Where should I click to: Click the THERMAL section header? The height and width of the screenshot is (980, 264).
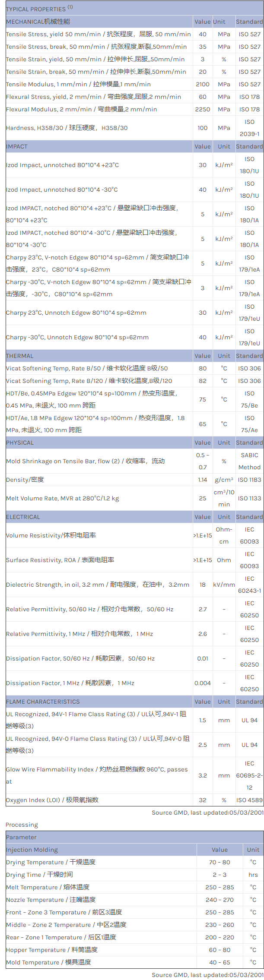[19, 356]
